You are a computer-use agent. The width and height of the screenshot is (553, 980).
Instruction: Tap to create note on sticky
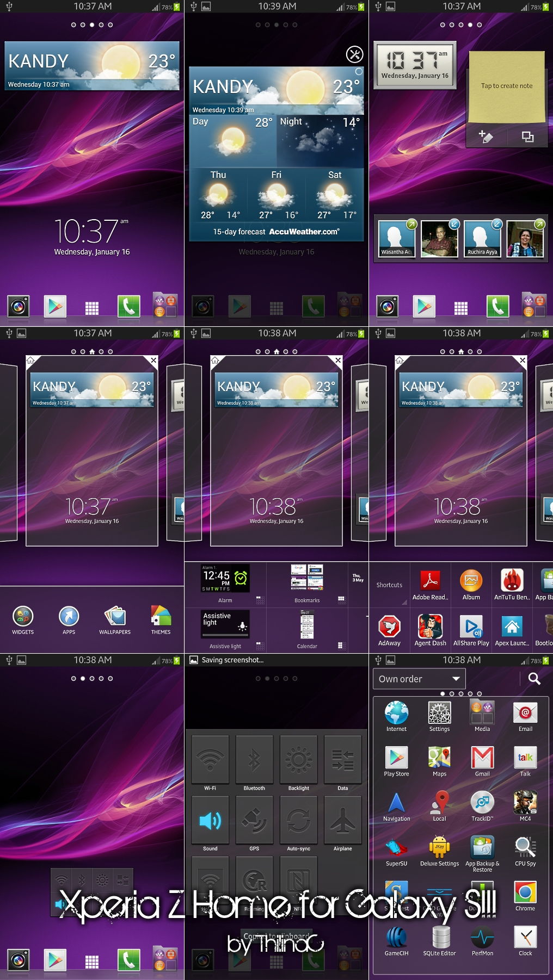507,86
